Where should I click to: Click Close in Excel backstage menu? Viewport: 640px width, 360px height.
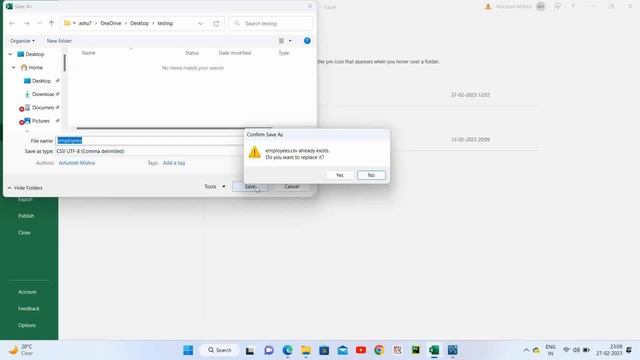tap(24, 233)
